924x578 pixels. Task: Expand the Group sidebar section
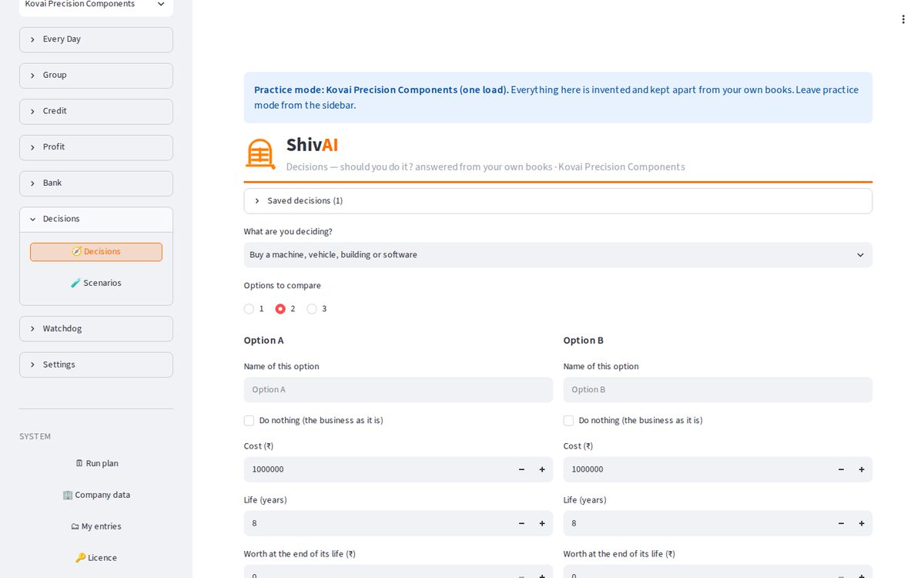coord(96,76)
